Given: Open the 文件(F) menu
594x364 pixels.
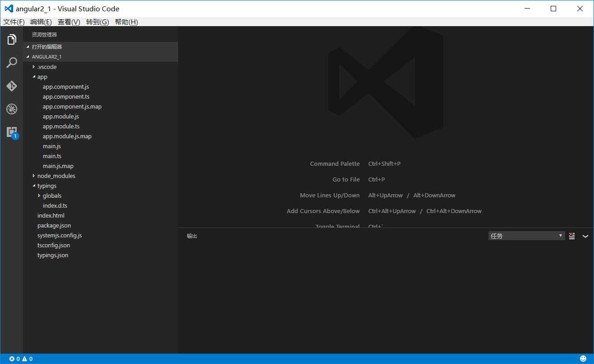Looking at the screenshot, I should point(14,22).
